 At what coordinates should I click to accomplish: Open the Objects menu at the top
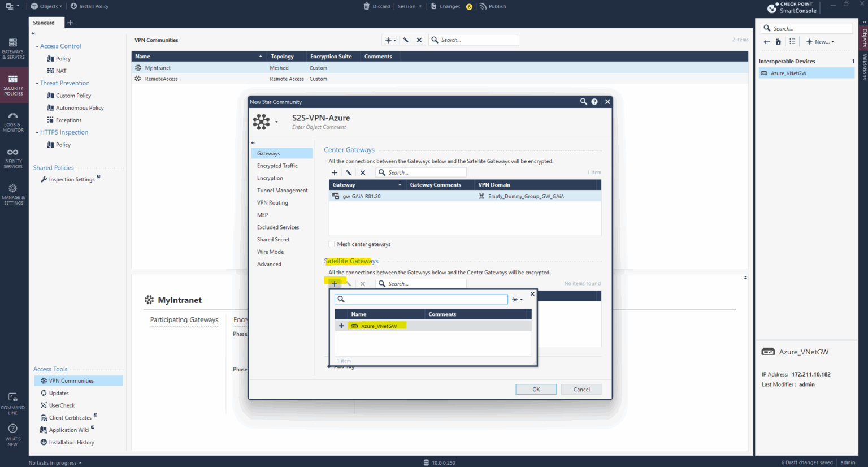tap(46, 6)
